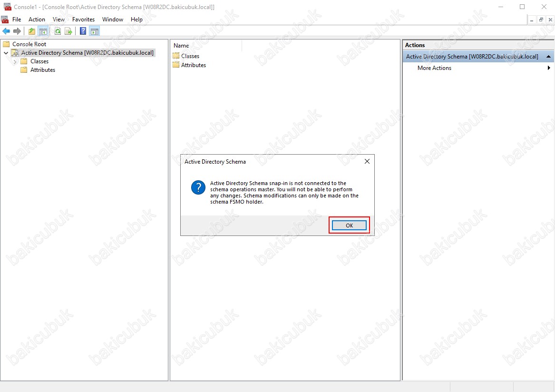Select Console Root in the tree
The height and width of the screenshot is (392, 555).
[x=29, y=44]
